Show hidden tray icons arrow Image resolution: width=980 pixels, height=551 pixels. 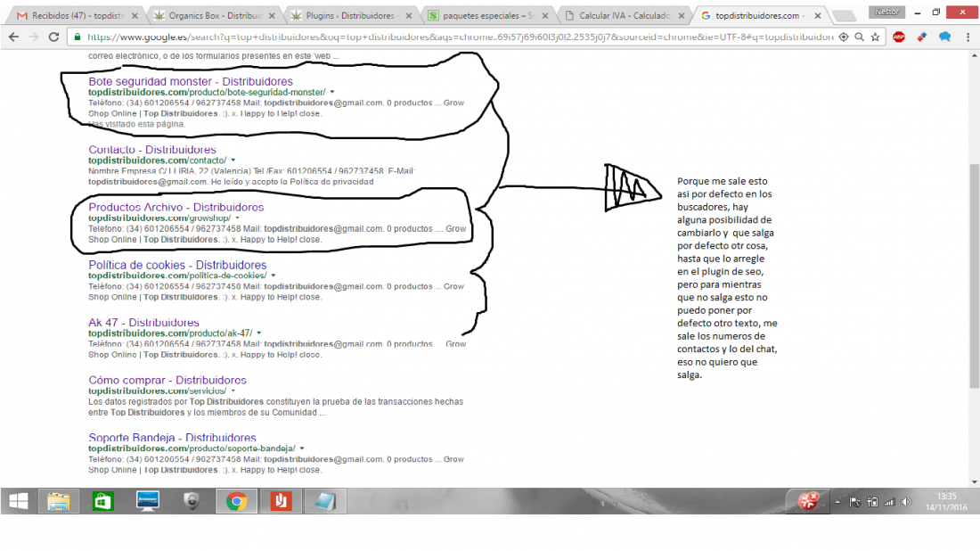pyautogui.click(x=837, y=502)
